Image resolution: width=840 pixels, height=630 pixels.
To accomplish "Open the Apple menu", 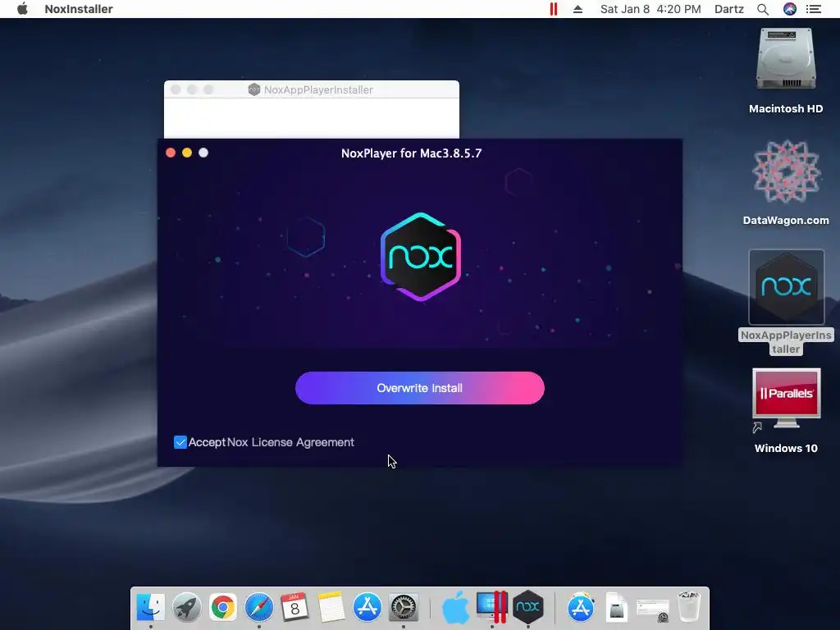I will click(22, 9).
